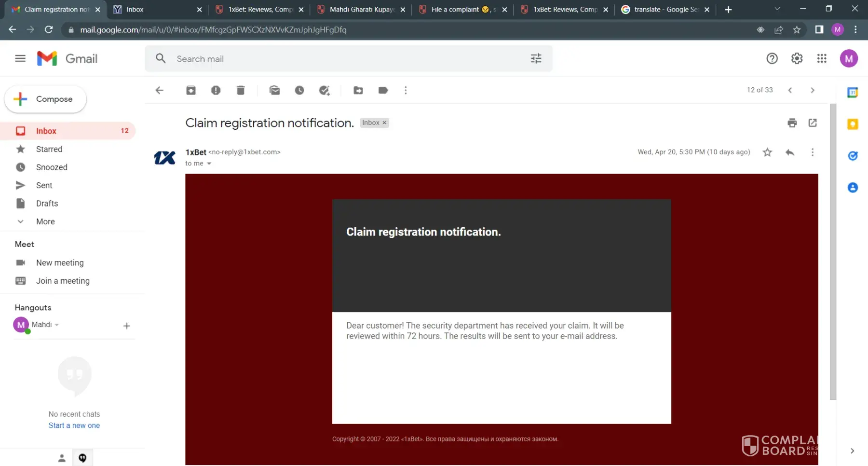Share this page from address bar
Image resolution: width=868 pixels, height=466 pixels.
click(778, 30)
